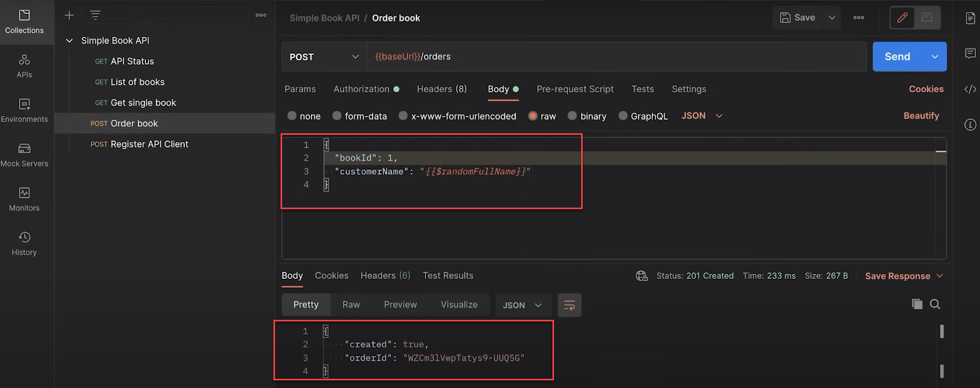Image resolution: width=980 pixels, height=388 pixels.
Task: Click the request URL input field
Action: point(616,56)
